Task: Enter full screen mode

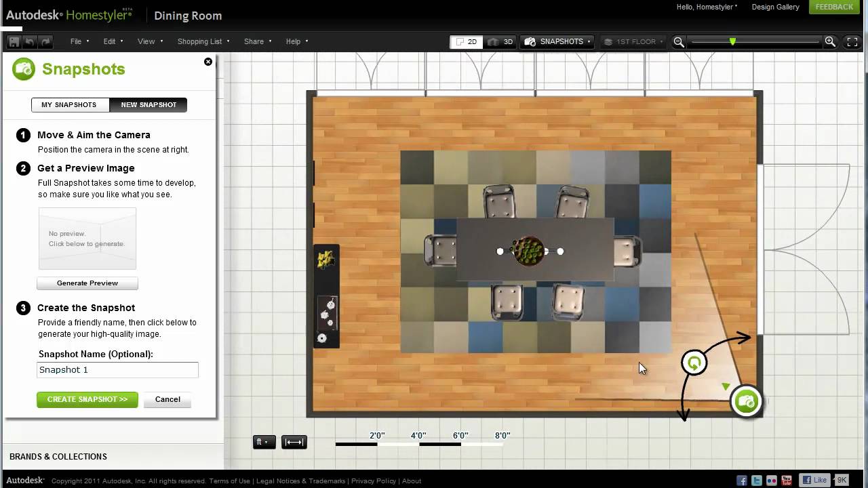Action: 852,41
